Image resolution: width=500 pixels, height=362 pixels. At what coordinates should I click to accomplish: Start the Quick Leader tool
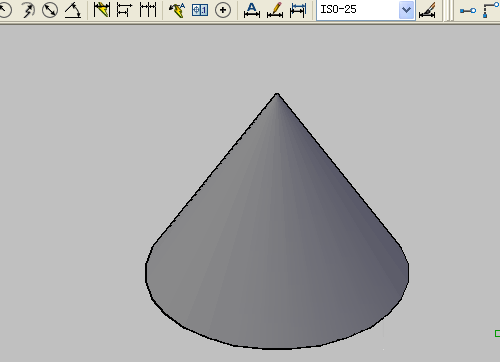tap(177, 10)
